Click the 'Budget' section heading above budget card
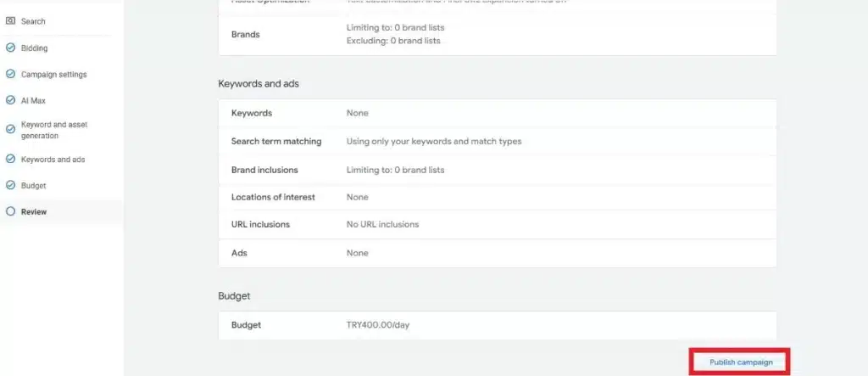 tap(233, 296)
